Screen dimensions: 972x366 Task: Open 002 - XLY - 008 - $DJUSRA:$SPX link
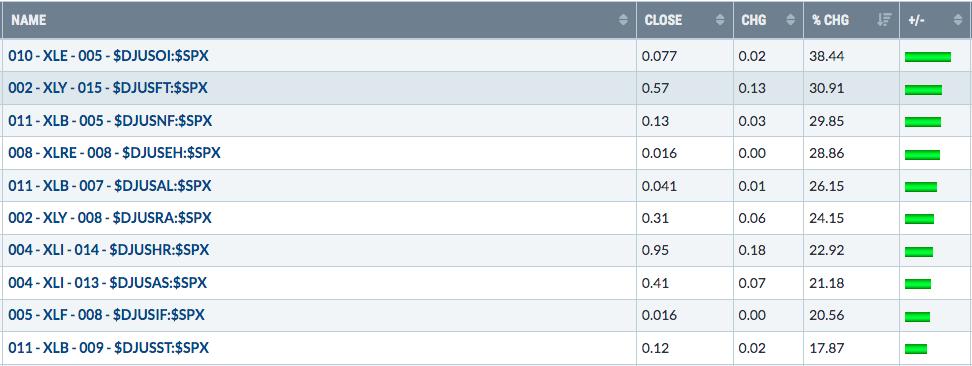110,218
